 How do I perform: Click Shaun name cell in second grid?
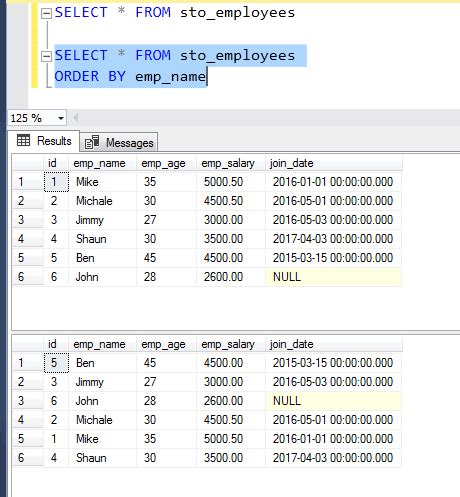102,458
